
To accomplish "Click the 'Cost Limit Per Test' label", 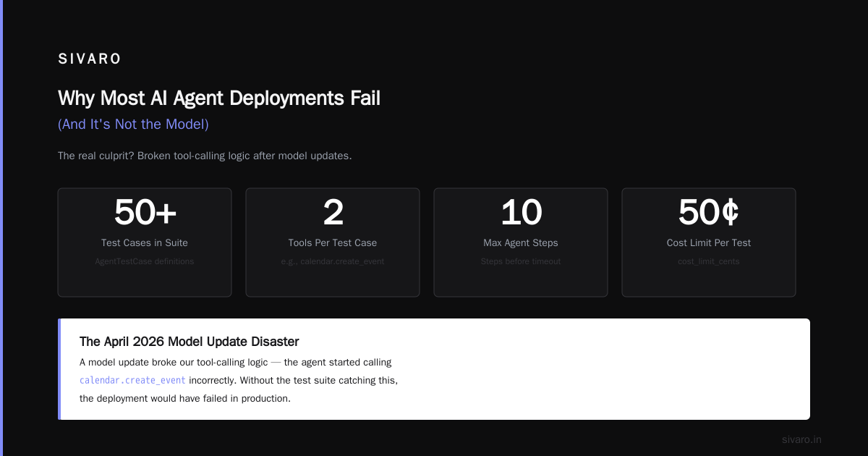I will 709,243.
